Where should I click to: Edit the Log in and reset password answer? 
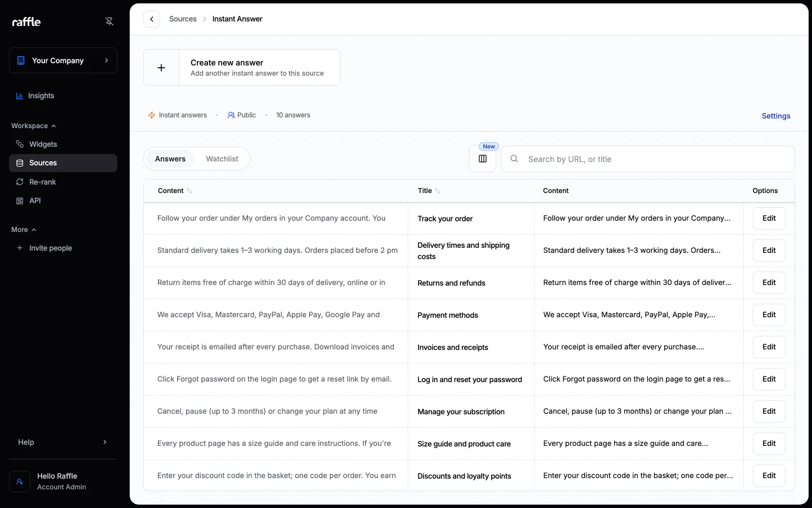point(769,379)
